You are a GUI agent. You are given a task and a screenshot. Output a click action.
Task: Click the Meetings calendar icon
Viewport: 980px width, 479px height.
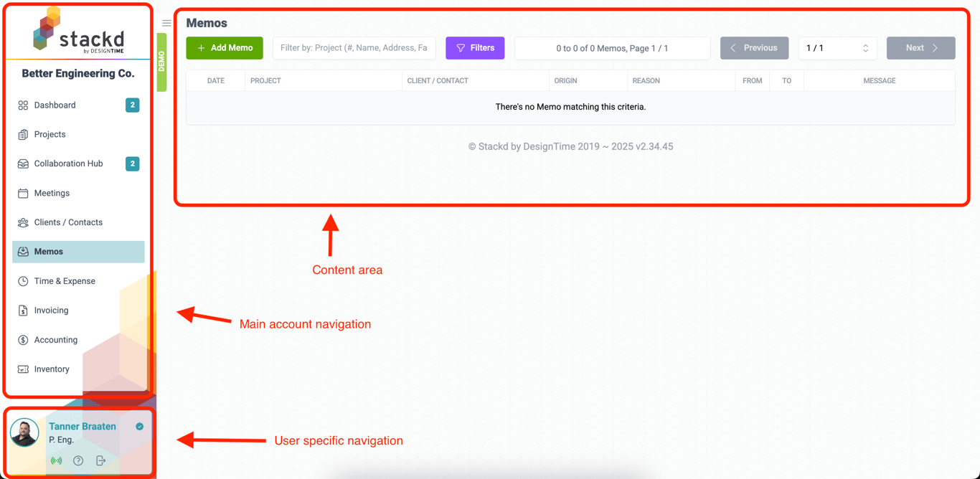pos(23,194)
